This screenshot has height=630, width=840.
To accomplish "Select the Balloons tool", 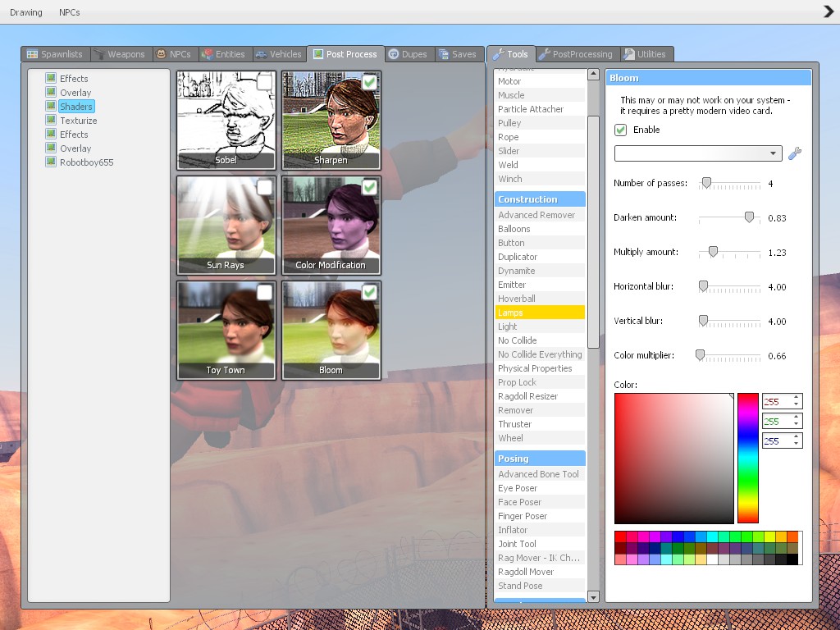I will click(540, 229).
